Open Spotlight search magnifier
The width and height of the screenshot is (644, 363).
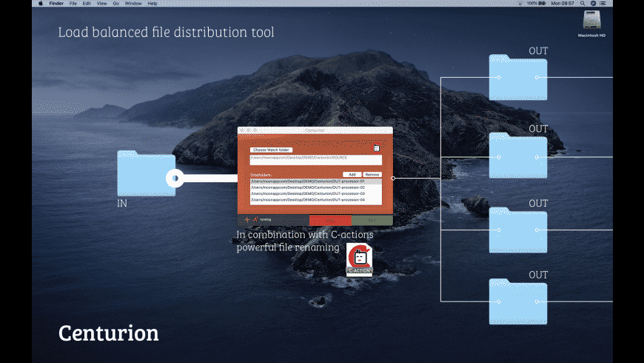click(x=583, y=3)
